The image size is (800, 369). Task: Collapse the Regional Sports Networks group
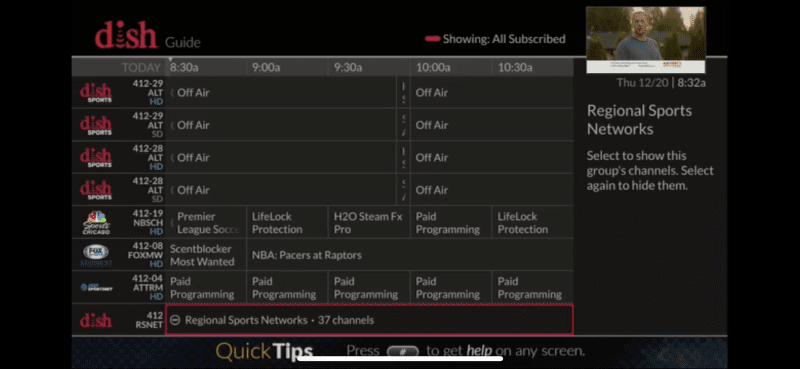(369, 320)
